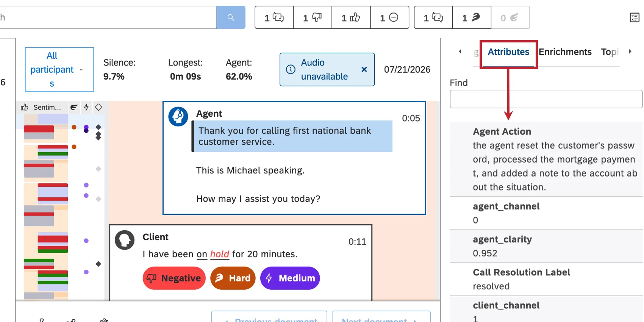
Task: Click first orange effort dot in timeline
Action: (74, 127)
